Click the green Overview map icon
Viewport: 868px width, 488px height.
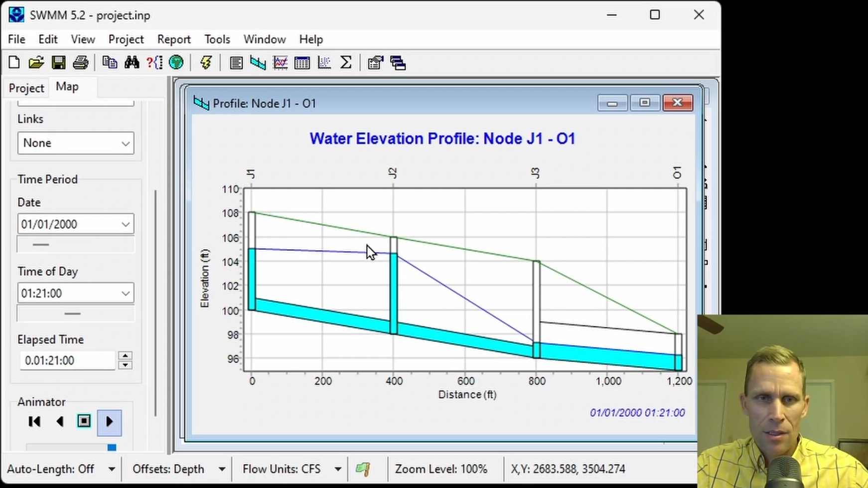[176, 63]
